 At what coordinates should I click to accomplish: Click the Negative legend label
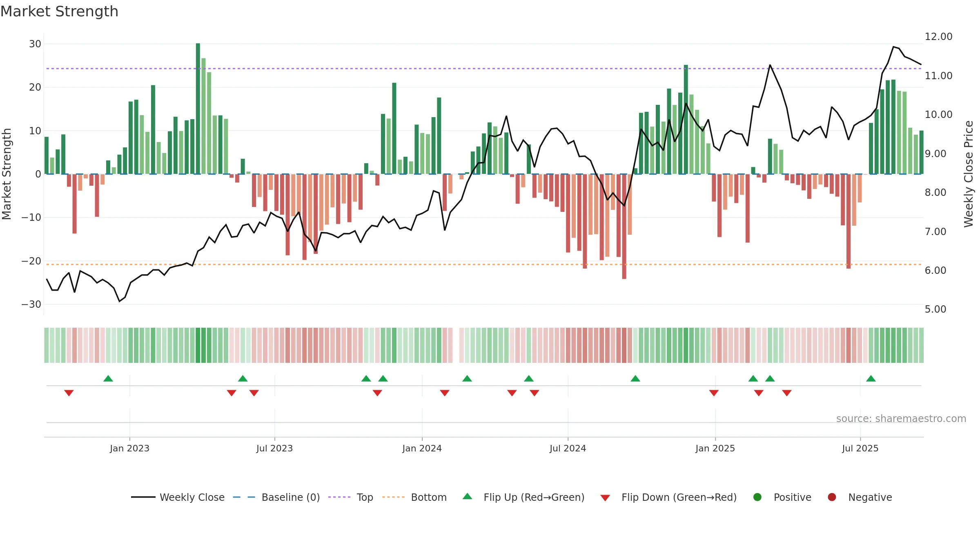click(870, 497)
